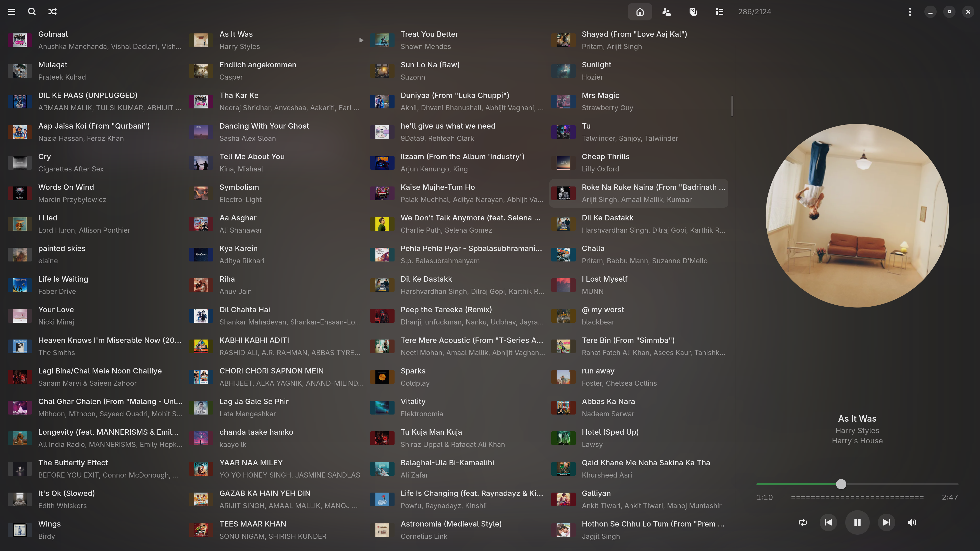
Task: Click the shuffle icon in the top bar
Action: 53,12
